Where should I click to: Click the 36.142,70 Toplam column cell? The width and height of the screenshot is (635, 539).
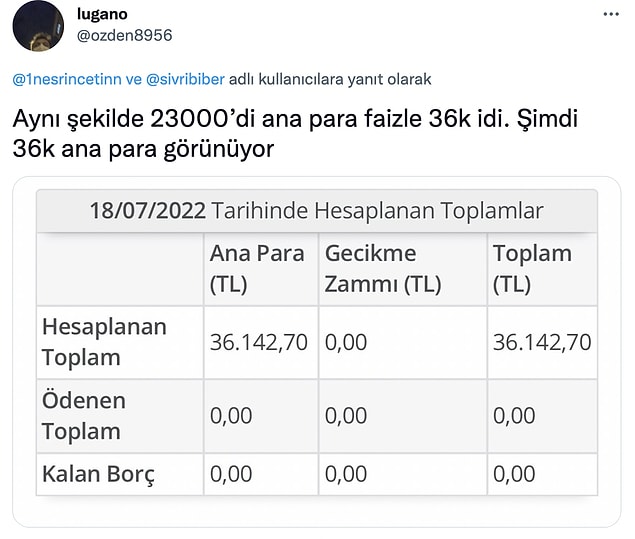coord(542,342)
